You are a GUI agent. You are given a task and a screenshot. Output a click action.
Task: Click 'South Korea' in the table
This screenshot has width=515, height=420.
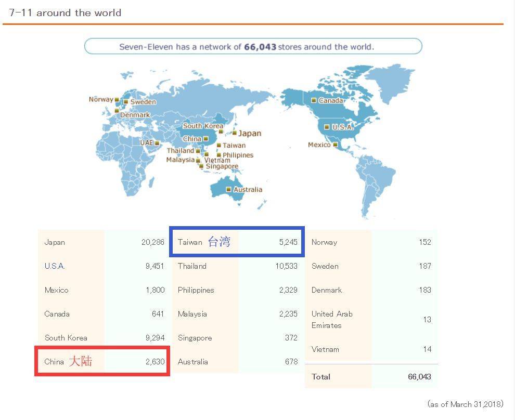[66, 338]
